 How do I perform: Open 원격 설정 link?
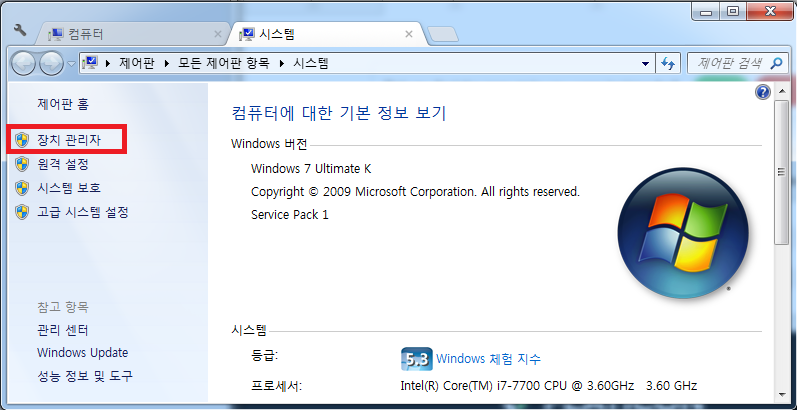[63, 164]
